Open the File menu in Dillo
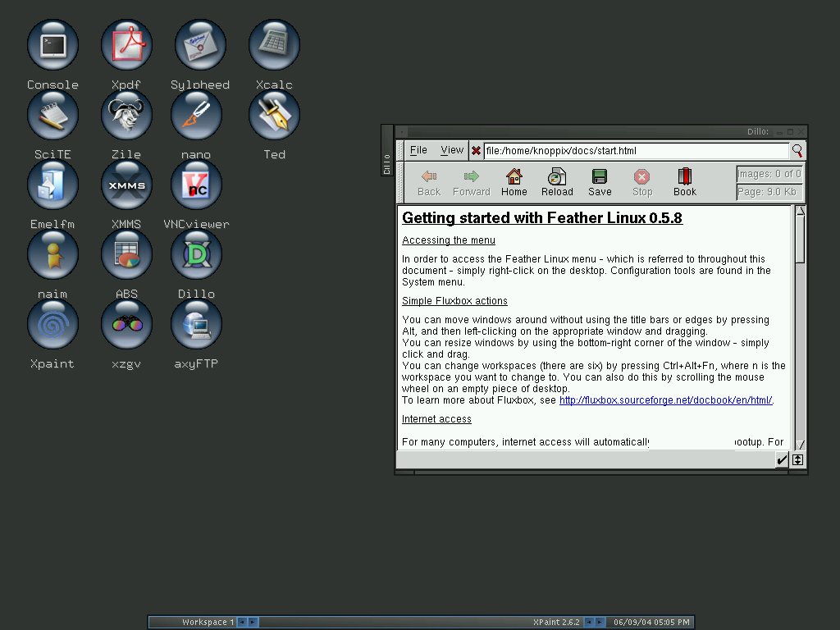Image resolution: width=840 pixels, height=630 pixels. tap(418, 150)
